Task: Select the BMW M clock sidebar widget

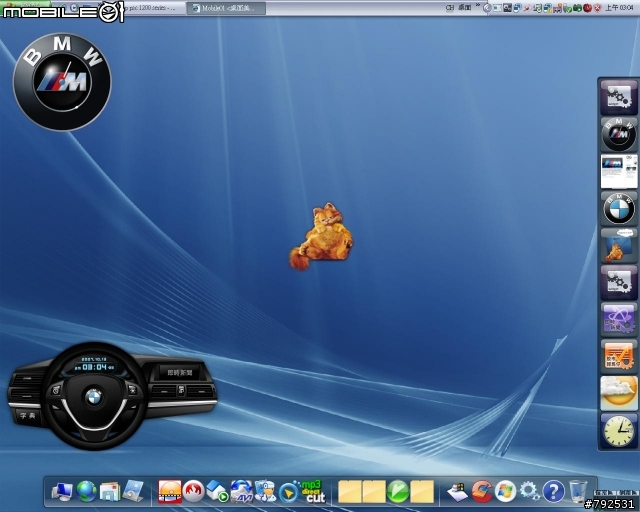Action: (618, 134)
